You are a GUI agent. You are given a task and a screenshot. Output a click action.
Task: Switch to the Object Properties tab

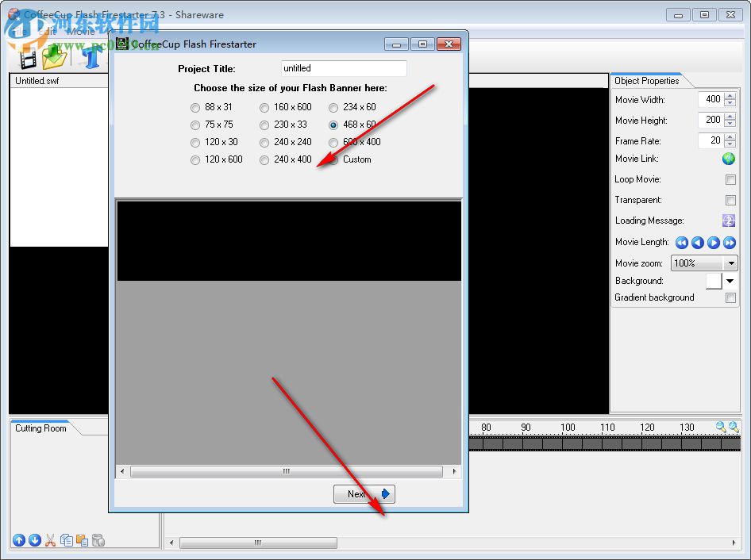(646, 81)
